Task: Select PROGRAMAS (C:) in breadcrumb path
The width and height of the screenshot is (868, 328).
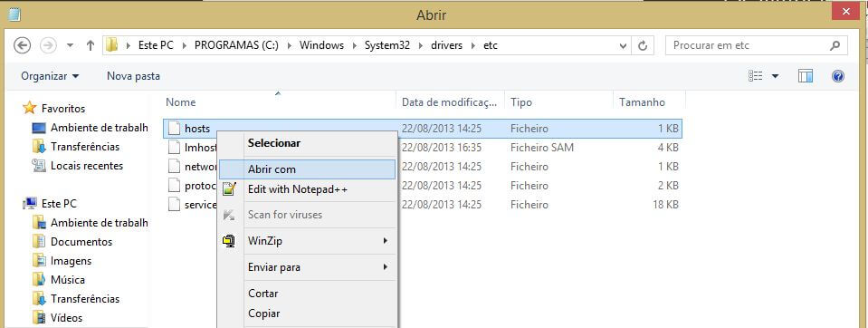Action: 236,45
